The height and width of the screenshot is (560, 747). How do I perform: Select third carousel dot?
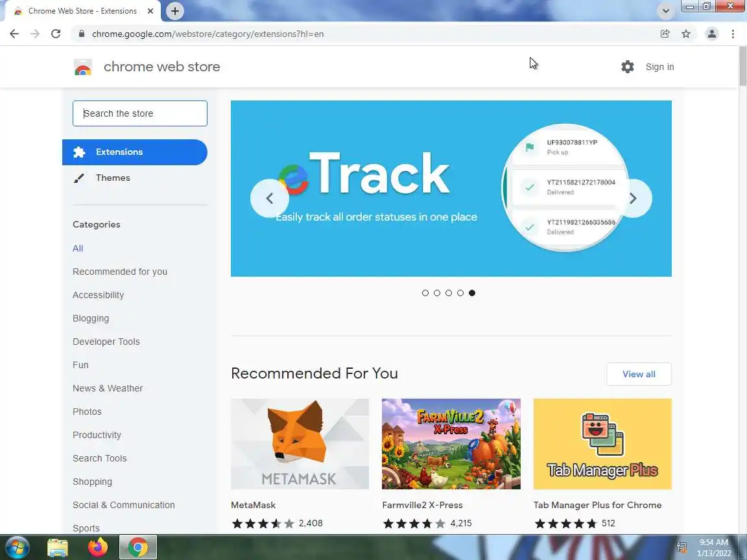[449, 293]
